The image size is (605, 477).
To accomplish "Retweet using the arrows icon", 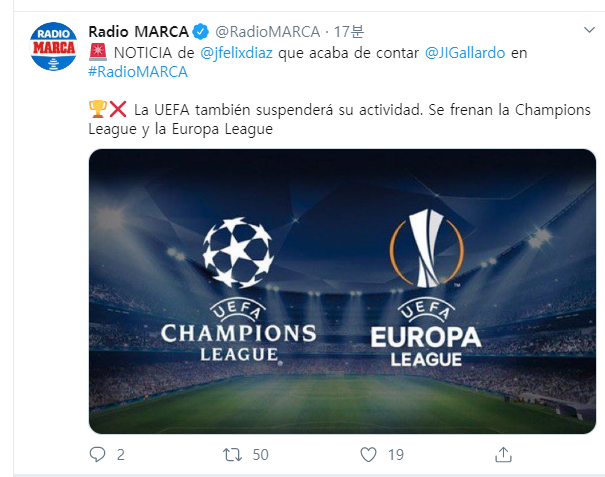I will pos(232,454).
